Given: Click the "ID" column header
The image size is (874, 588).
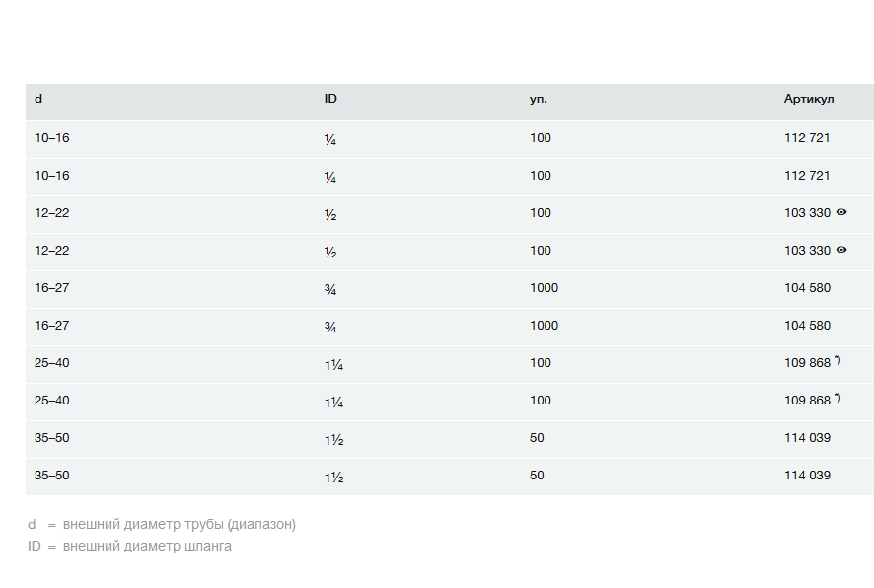Looking at the screenshot, I should point(330,100).
